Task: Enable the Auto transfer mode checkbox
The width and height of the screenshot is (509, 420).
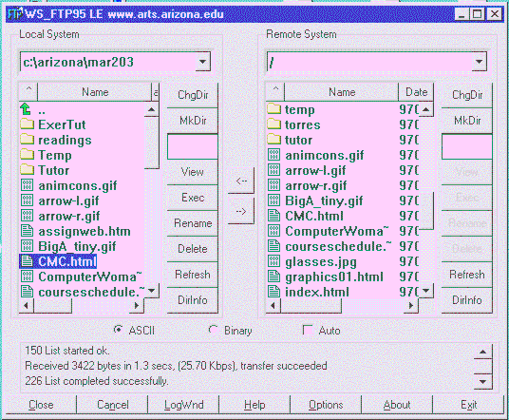Action: pyautogui.click(x=307, y=330)
